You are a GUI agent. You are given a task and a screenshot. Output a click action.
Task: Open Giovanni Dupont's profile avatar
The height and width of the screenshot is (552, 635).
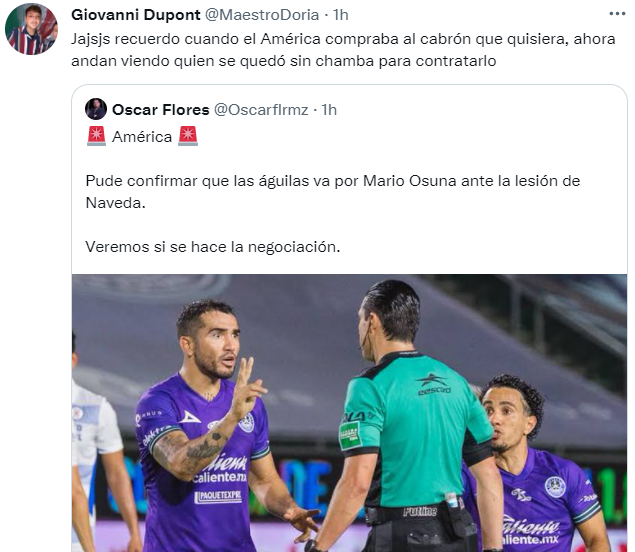click(x=31, y=29)
